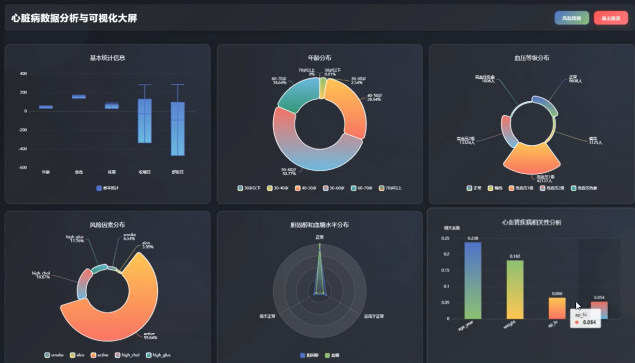The image size is (635, 363).
Task: Select the small green 30-40岁 donut slice
Action: coord(323,88)
